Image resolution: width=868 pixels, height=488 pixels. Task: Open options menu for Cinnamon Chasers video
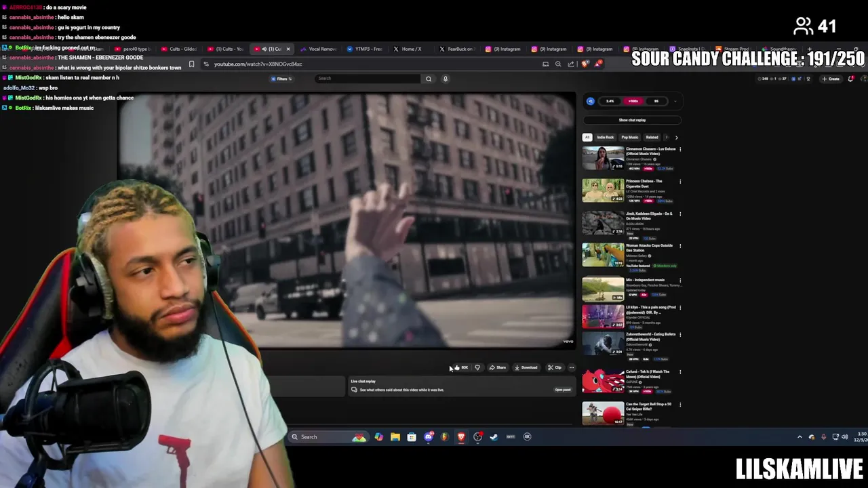pos(680,149)
